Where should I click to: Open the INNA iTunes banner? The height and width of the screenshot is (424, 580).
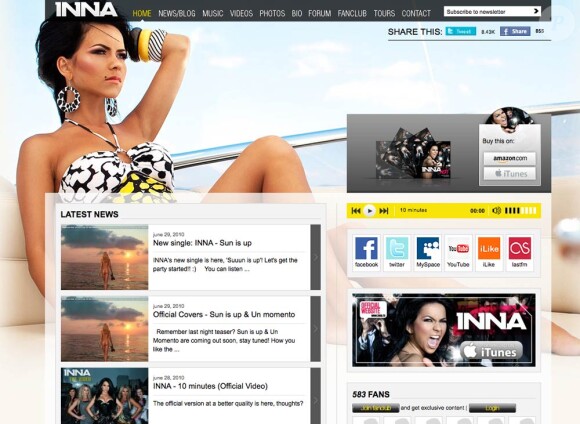pos(444,330)
